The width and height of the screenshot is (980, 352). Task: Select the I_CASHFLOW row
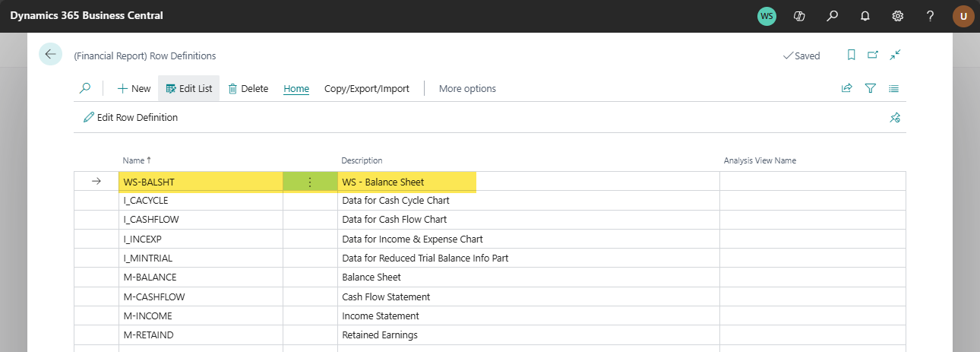coord(490,220)
